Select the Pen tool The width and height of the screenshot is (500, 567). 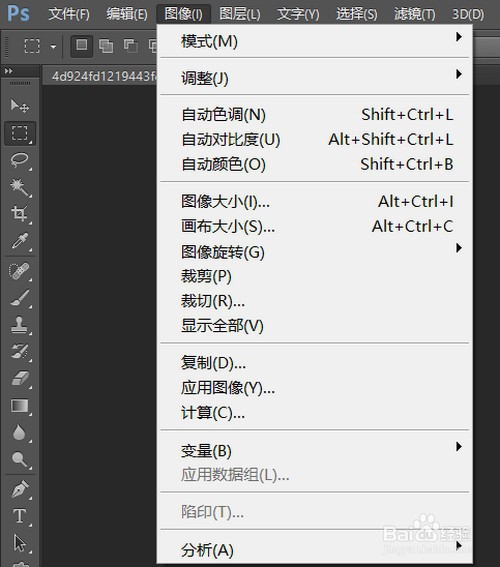tap(20, 490)
